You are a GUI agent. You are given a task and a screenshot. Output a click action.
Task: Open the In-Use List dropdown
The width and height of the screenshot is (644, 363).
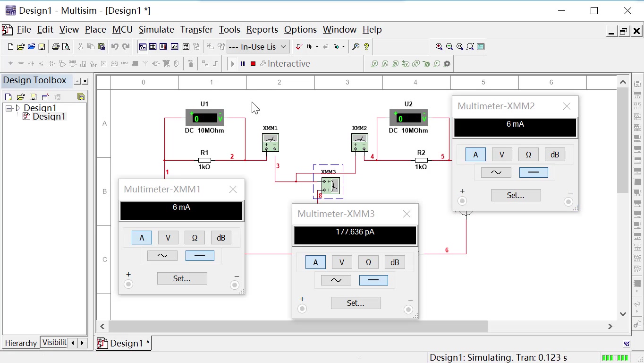tap(258, 47)
